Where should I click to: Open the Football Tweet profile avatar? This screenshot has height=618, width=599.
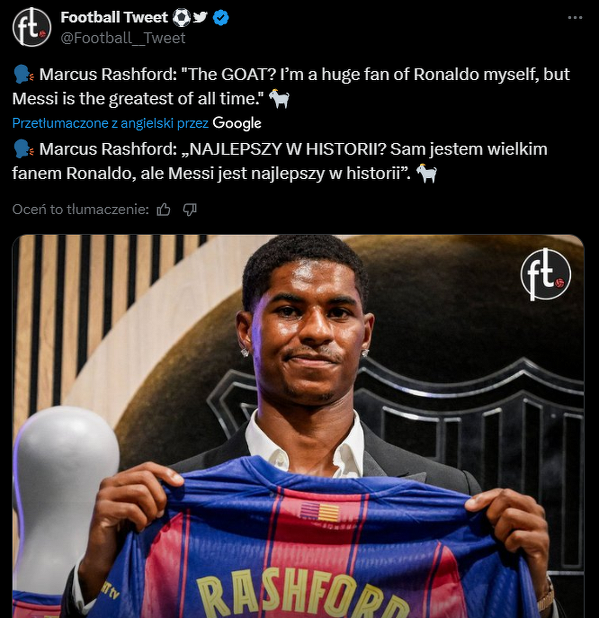(x=32, y=27)
